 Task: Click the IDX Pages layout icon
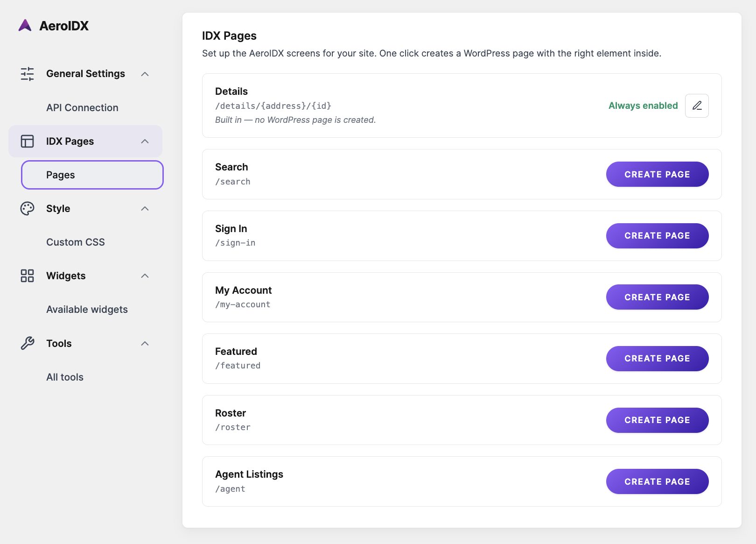click(28, 141)
